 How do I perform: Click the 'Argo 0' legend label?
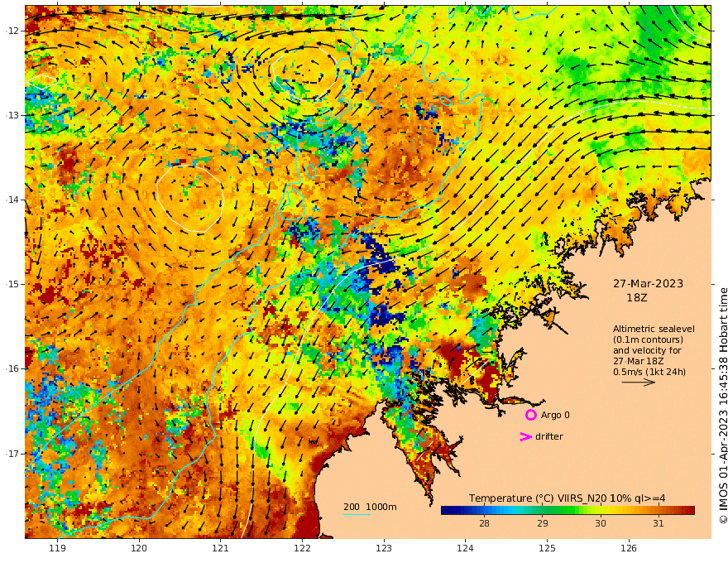[x=555, y=415]
